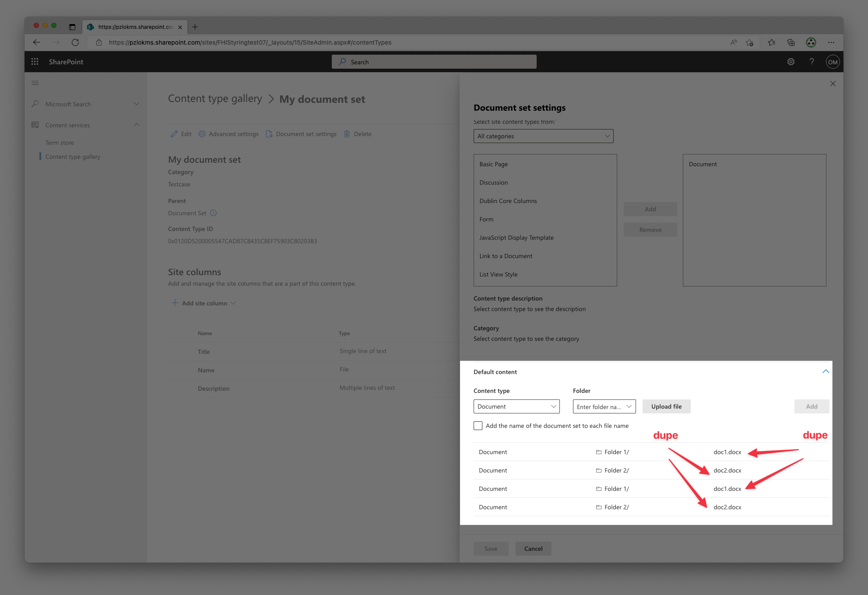The image size is (868, 595).
Task: Open Advanced settings via gear icon
Action: coord(202,134)
